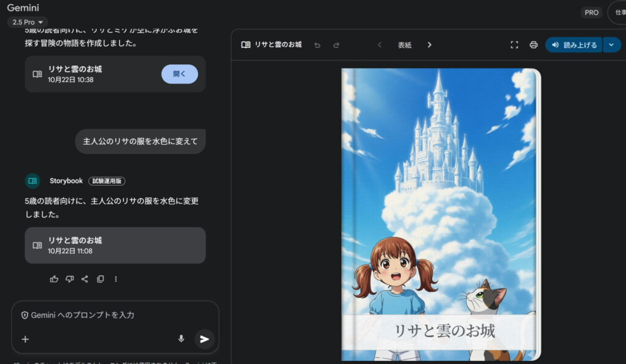Click the plus icon to add attachments
Image resolution: width=626 pixels, height=364 pixels.
[25, 340]
